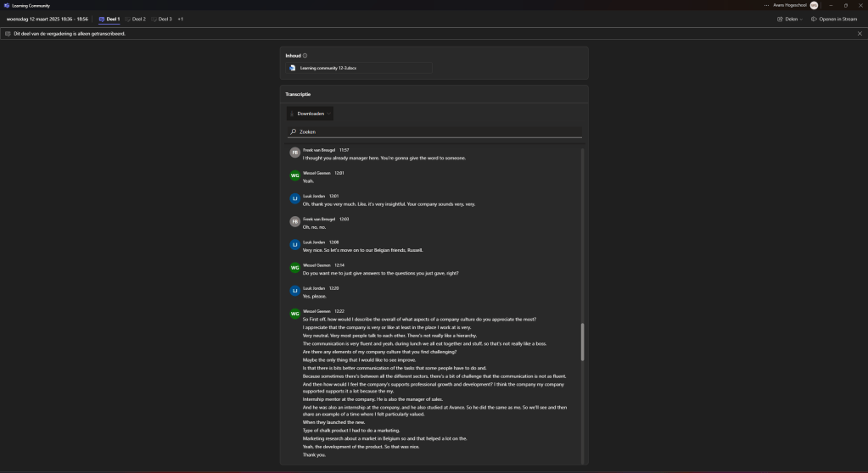Open the Delen share dropdown

coord(789,19)
